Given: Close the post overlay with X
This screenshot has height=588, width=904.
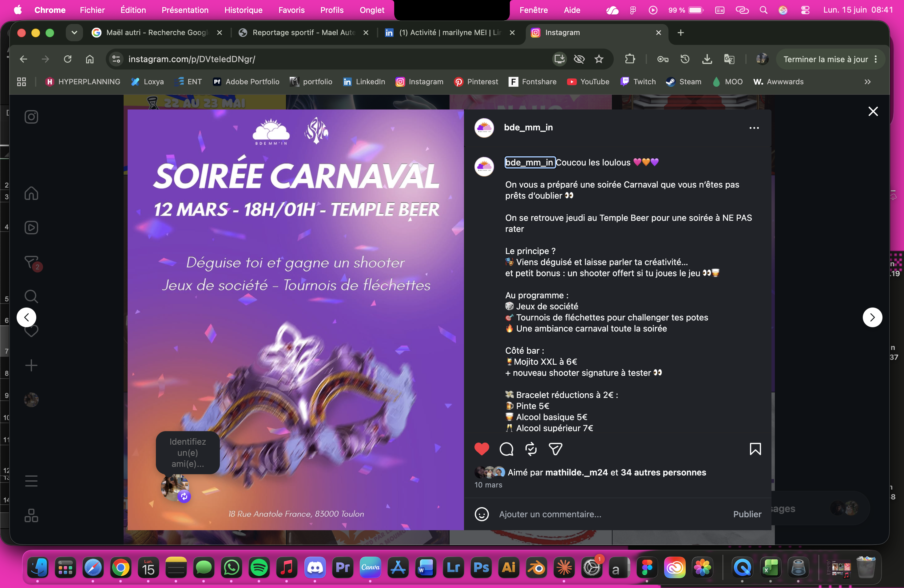Looking at the screenshot, I should (873, 111).
